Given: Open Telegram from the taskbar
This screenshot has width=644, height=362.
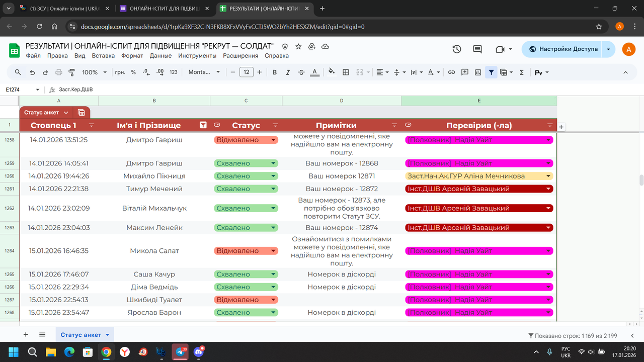Looking at the screenshot, I should click(181, 351).
